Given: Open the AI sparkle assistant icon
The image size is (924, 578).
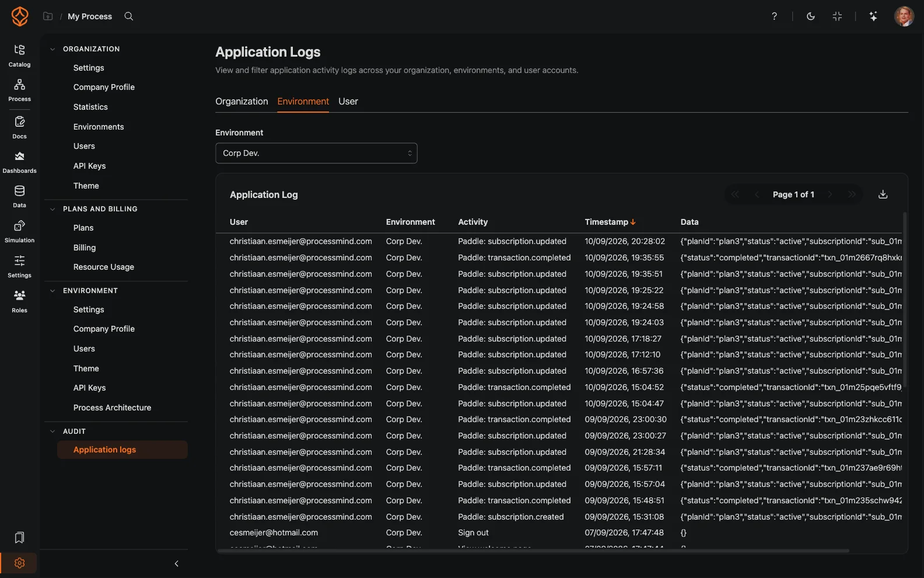Looking at the screenshot, I should [x=873, y=16].
